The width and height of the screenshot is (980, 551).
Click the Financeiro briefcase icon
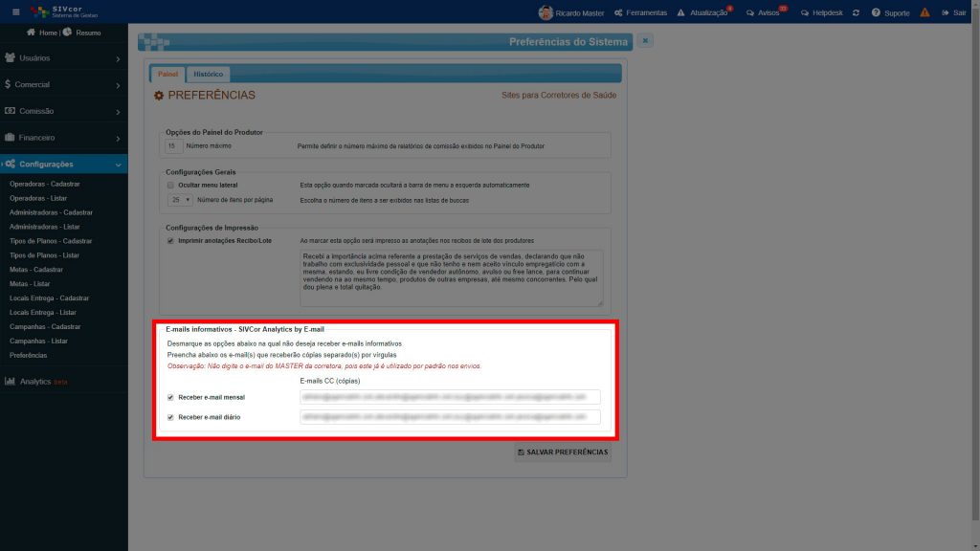click(x=10, y=137)
